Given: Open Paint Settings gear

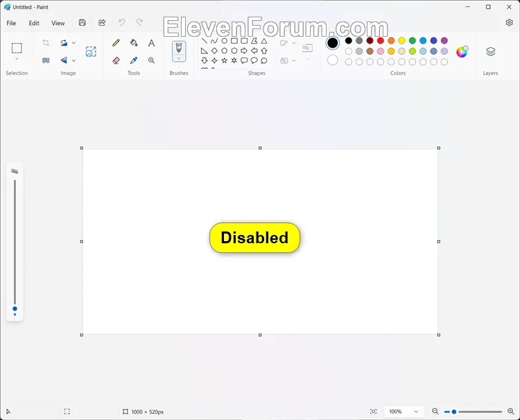Looking at the screenshot, I should (510, 23).
